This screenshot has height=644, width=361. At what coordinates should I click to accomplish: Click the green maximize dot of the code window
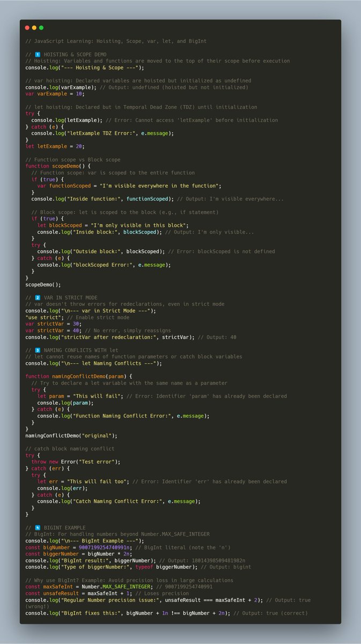[41, 27]
